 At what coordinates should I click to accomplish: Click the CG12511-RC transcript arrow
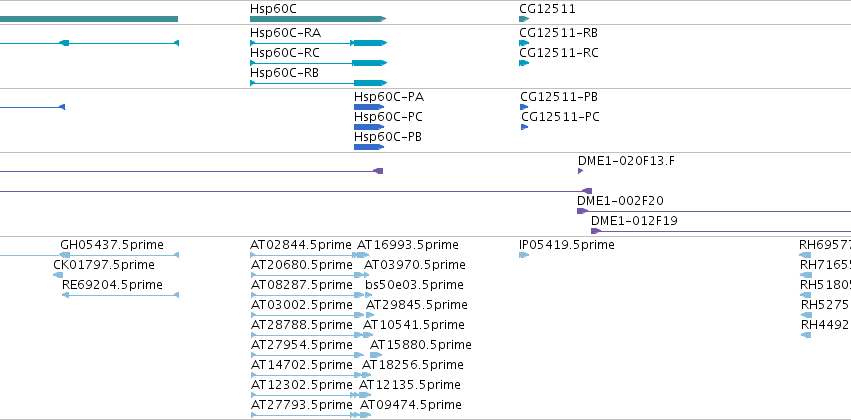click(x=524, y=63)
